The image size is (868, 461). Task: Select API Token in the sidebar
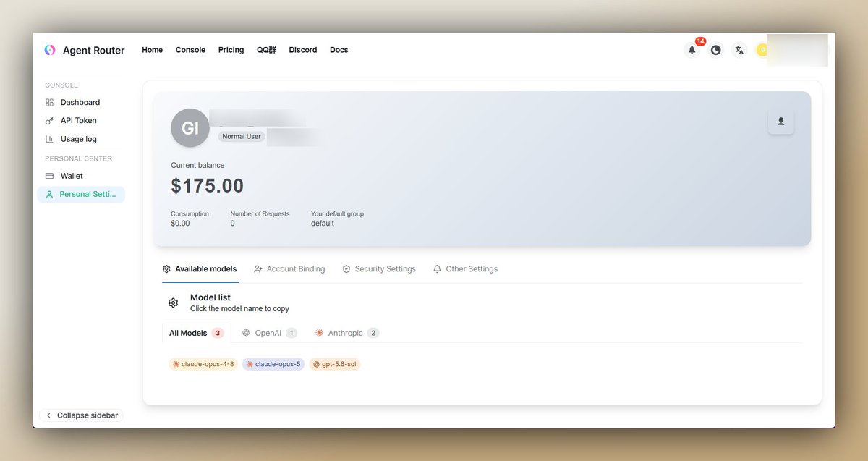[x=81, y=121]
